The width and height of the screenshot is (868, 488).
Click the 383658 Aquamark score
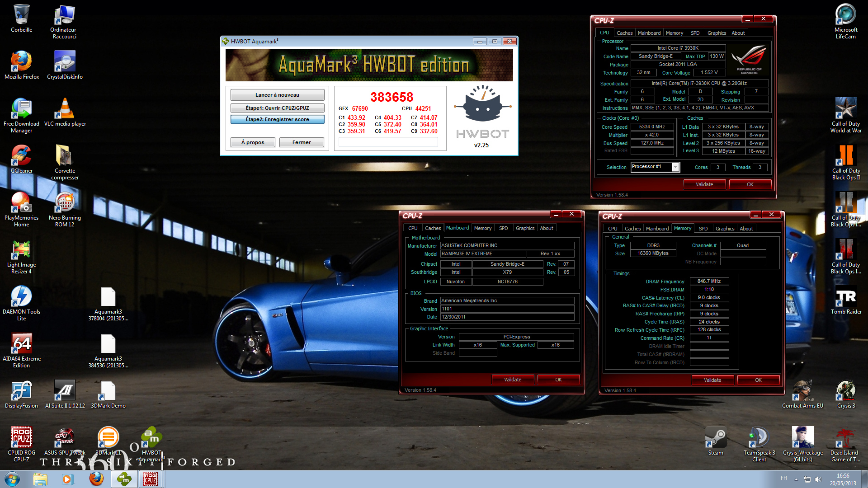[x=392, y=97]
